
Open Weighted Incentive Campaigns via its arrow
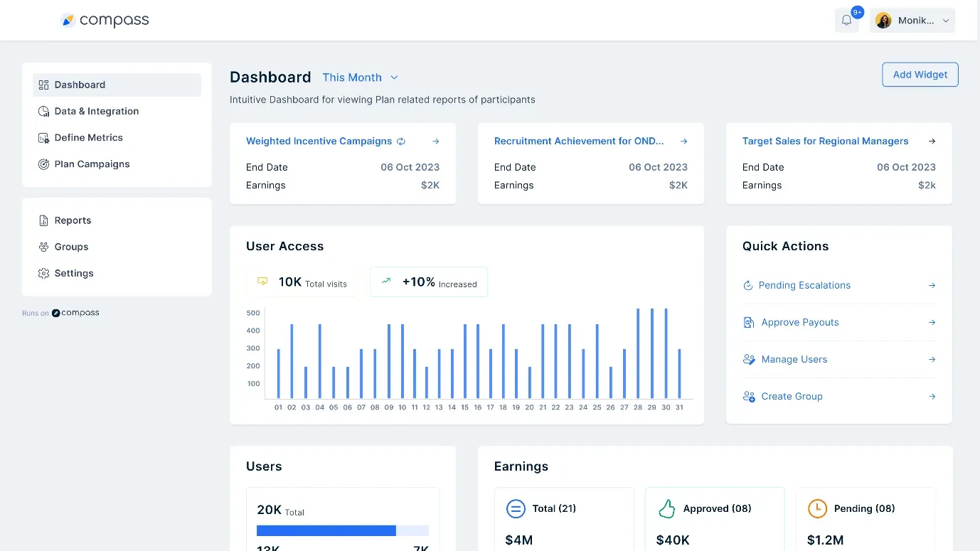click(435, 141)
